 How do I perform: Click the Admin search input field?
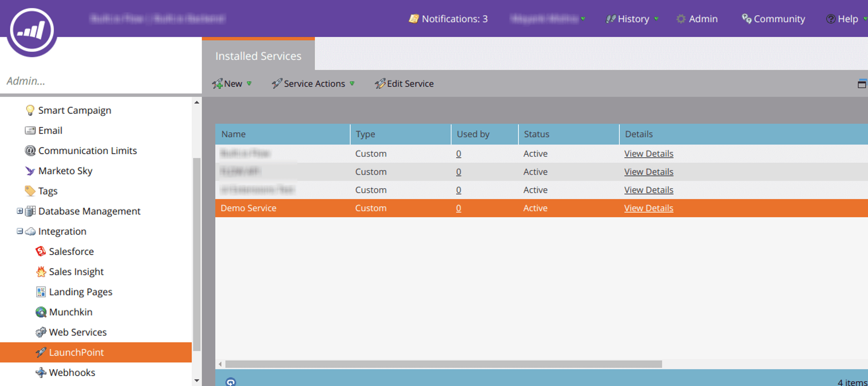point(101,81)
